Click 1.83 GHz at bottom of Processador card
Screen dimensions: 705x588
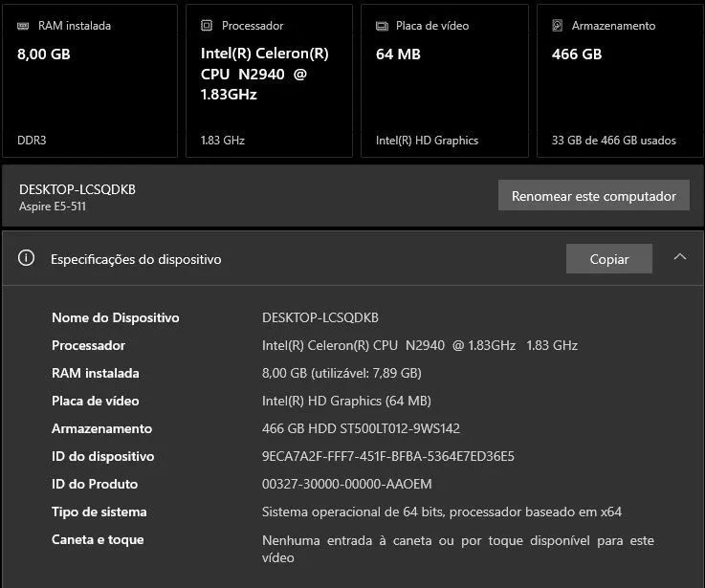click(223, 141)
